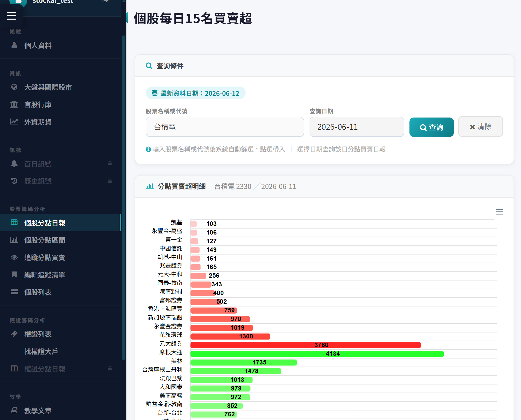Click the 群益金鼎-敦南 852 bar
521x420 pixels.
[216, 406]
